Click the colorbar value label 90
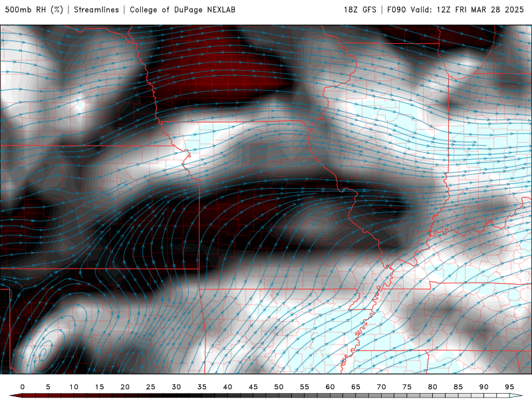The image size is (532, 399). pos(484,387)
